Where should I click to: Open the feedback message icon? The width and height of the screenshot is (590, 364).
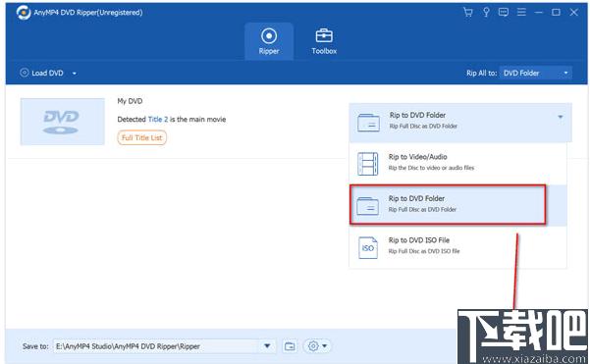pos(504,13)
